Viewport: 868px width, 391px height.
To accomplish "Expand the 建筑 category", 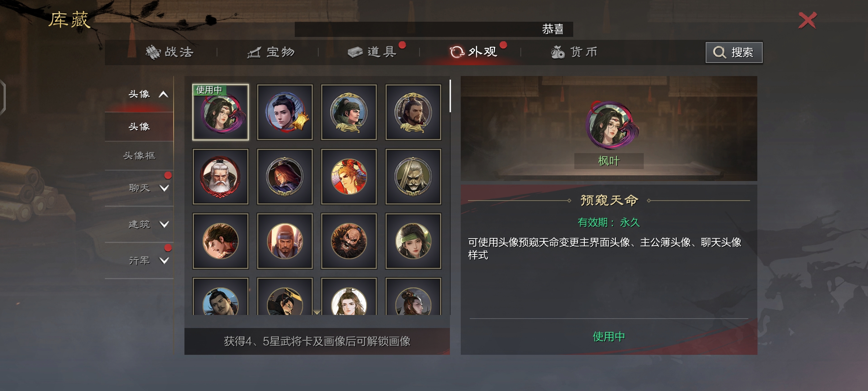I will [x=164, y=224].
